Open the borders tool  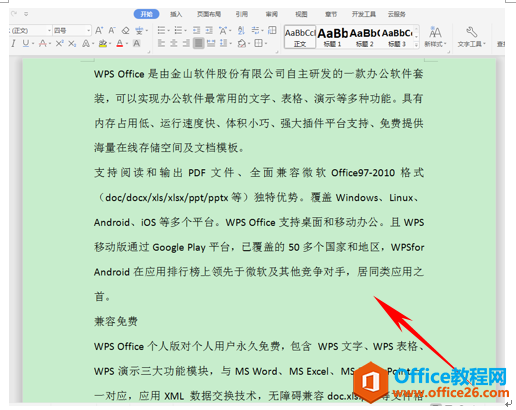[258, 43]
